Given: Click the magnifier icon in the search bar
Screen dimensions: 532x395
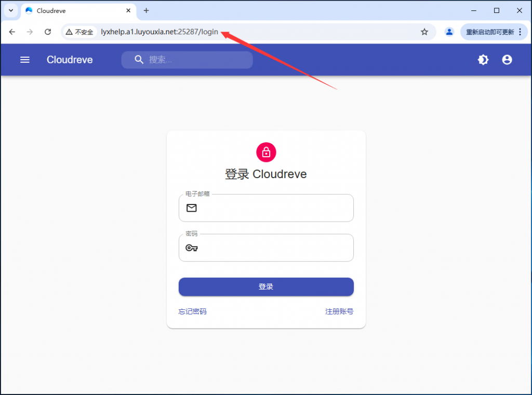Looking at the screenshot, I should pos(139,59).
